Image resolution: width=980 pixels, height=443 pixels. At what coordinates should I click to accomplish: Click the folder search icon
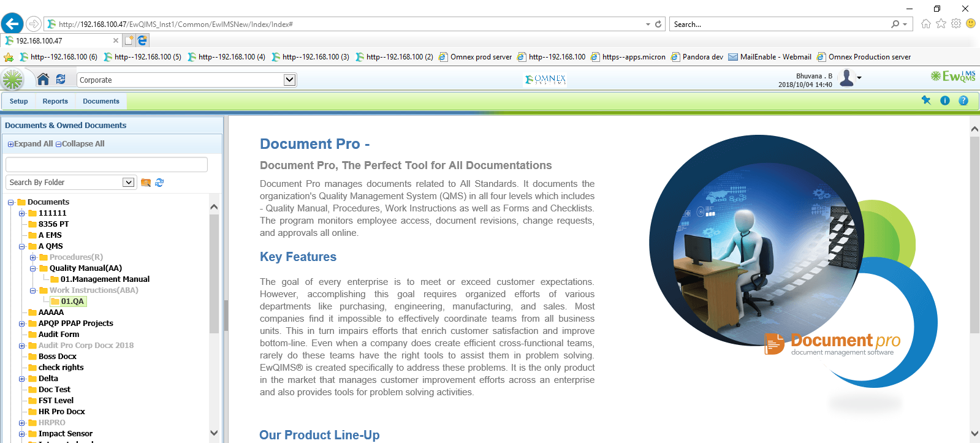(146, 183)
